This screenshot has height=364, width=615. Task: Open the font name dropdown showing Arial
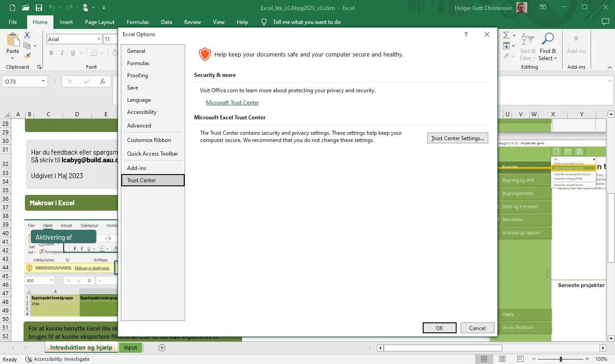(x=99, y=39)
